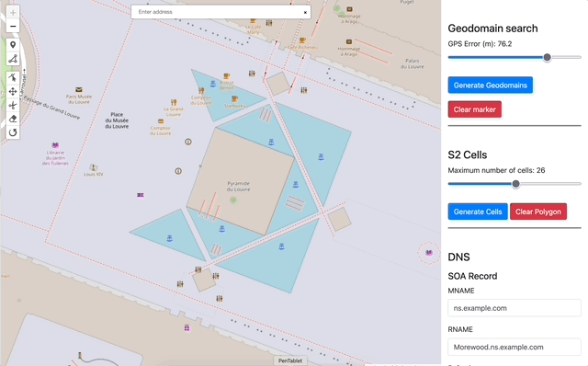Click the Place du Musée du Louvre label
588x366 pixels.
pyautogui.click(x=117, y=120)
